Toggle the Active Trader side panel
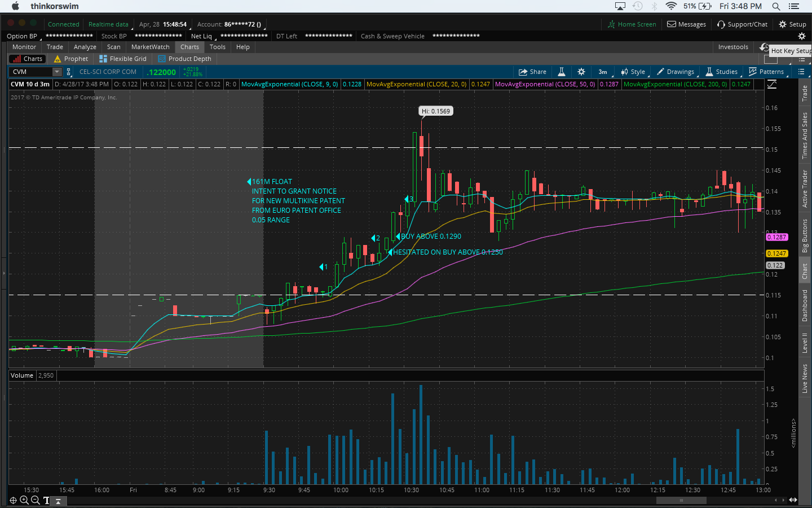 click(x=805, y=189)
